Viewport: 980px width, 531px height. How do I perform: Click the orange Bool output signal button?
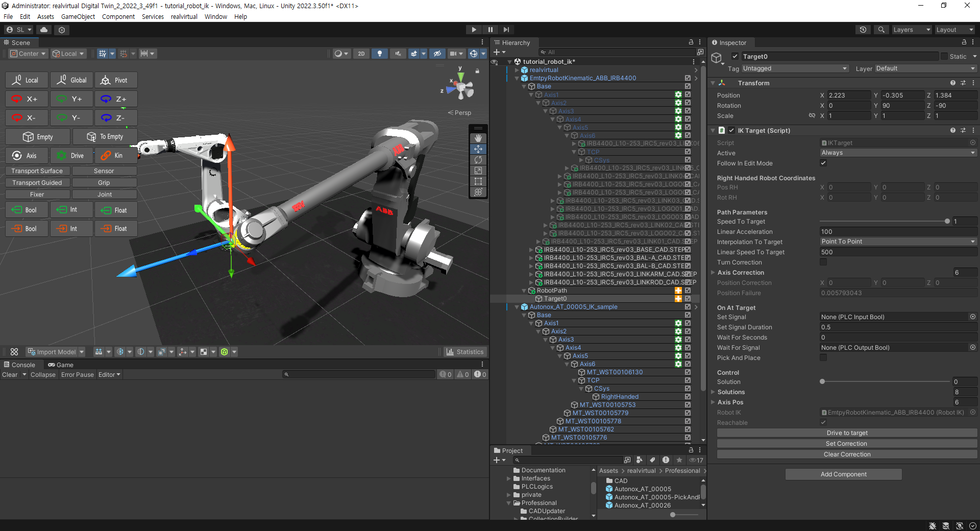tap(27, 228)
